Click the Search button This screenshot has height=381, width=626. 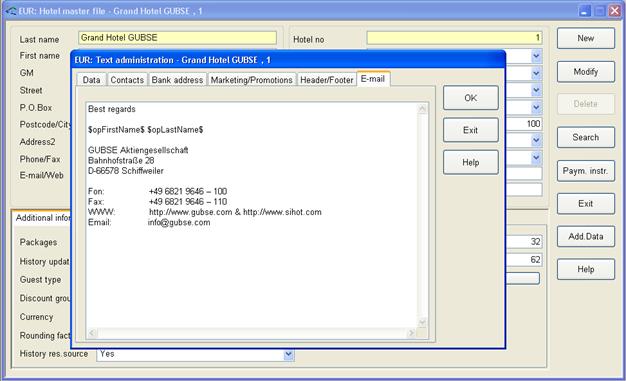point(586,137)
